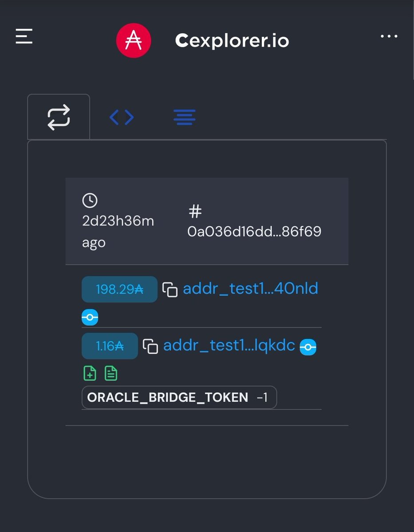Click the red Cardano ADA logo

134,41
